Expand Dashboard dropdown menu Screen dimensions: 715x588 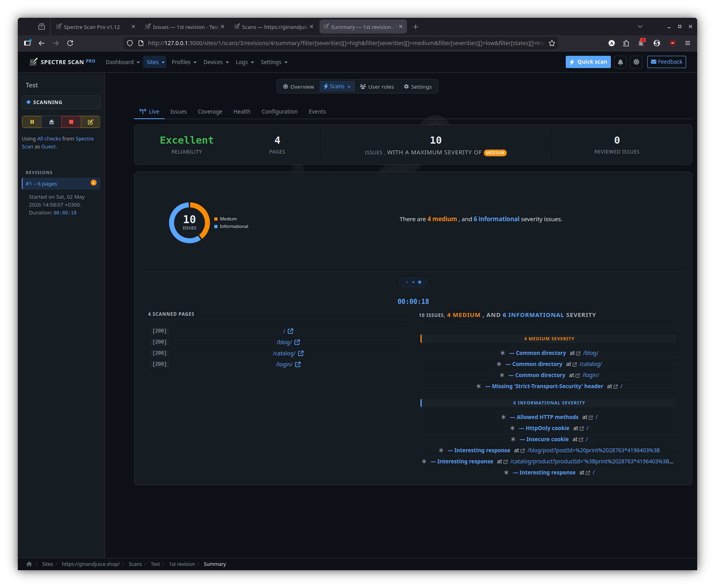coord(123,62)
